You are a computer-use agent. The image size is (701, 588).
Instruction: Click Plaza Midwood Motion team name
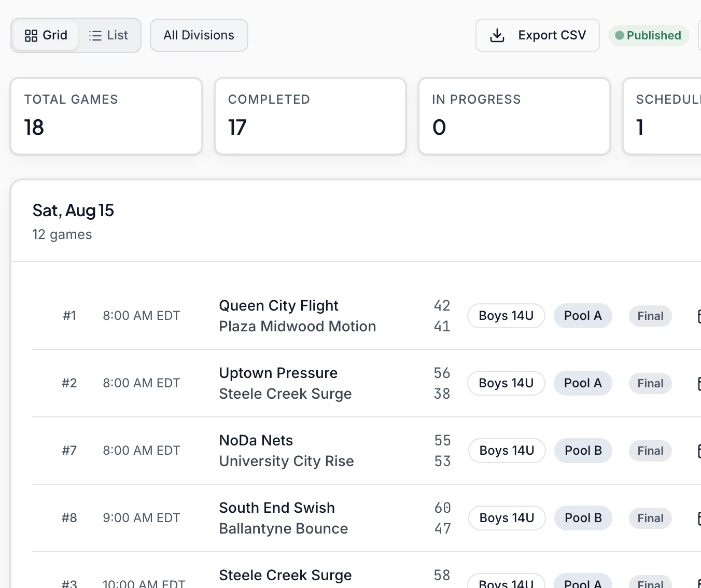(x=297, y=326)
